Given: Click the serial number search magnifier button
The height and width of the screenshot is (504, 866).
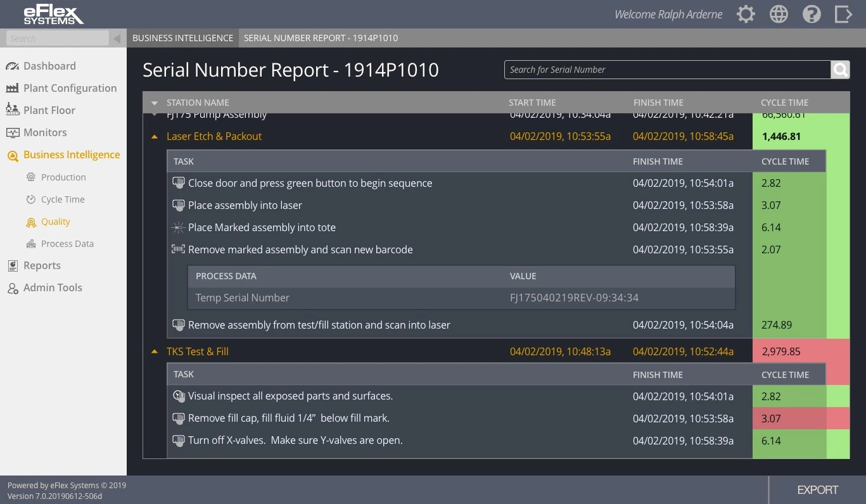Looking at the screenshot, I should [x=840, y=70].
